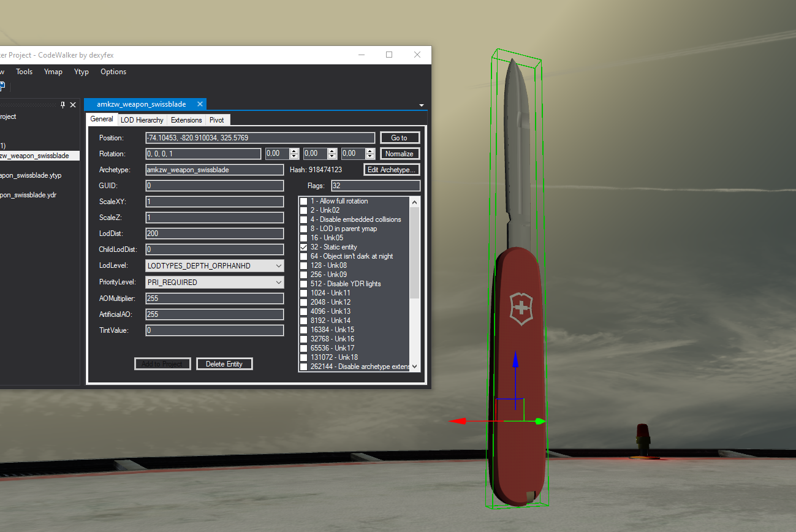Image resolution: width=796 pixels, height=532 pixels.
Task: Click into the Rotation quaternion field
Action: click(x=203, y=154)
